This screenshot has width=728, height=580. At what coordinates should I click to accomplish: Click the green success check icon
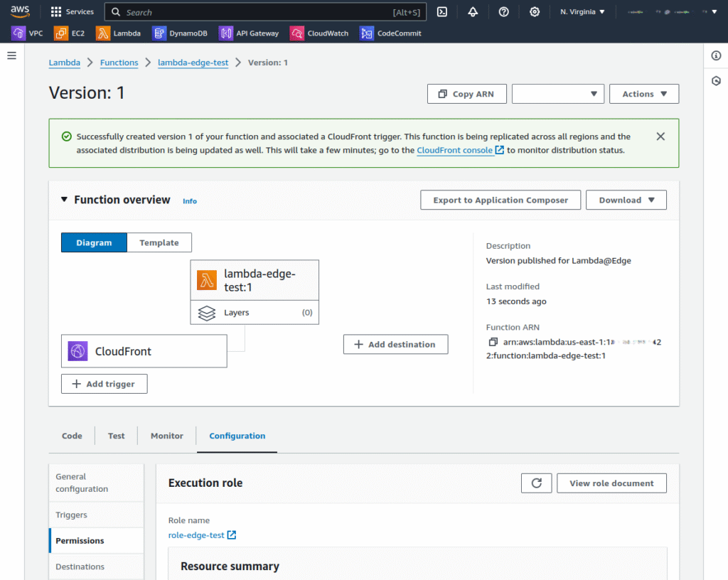pos(66,136)
